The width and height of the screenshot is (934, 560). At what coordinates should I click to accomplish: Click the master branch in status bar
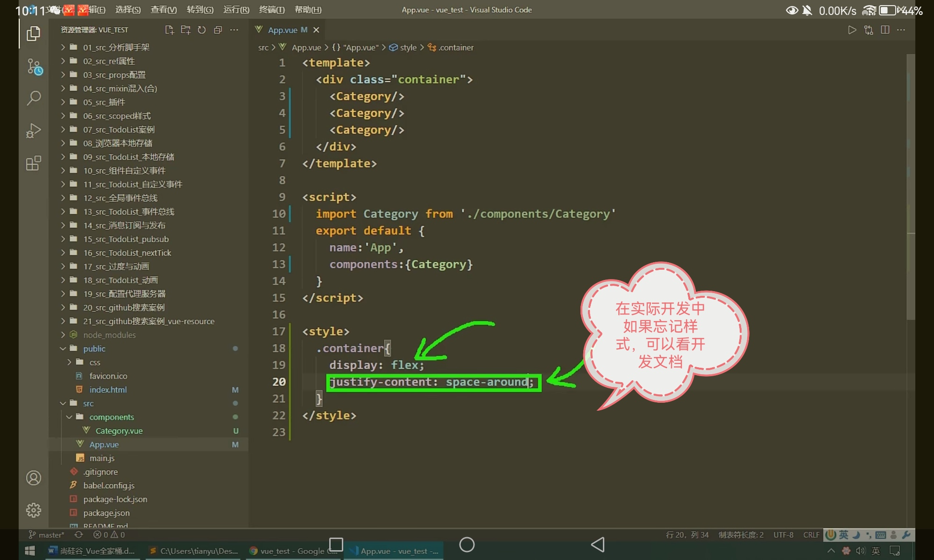47,535
